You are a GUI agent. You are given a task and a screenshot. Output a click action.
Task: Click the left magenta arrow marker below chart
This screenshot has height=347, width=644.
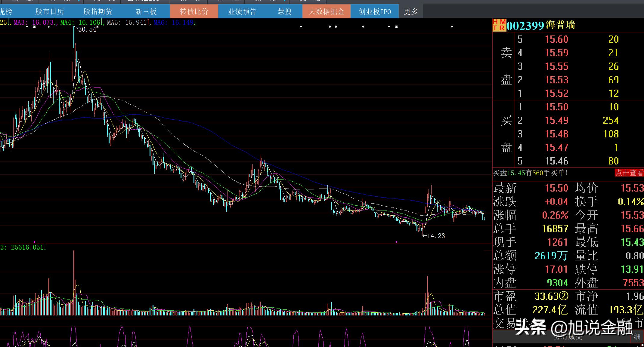click(x=34, y=242)
